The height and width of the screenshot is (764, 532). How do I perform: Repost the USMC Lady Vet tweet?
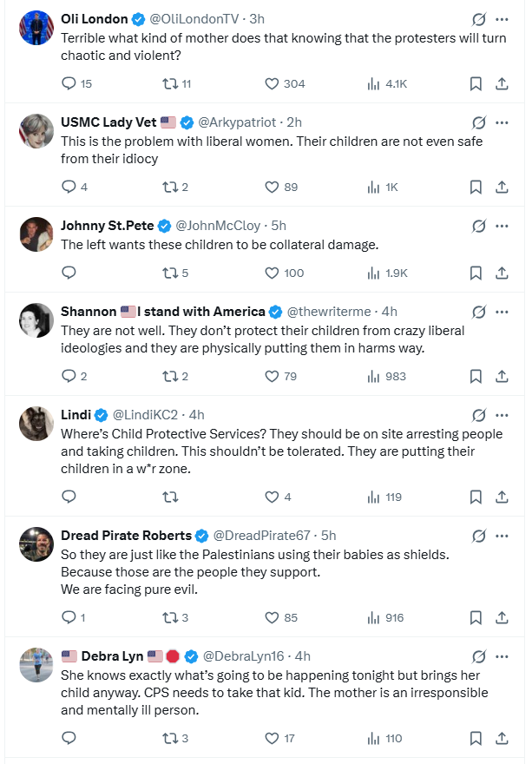[x=172, y=187]
